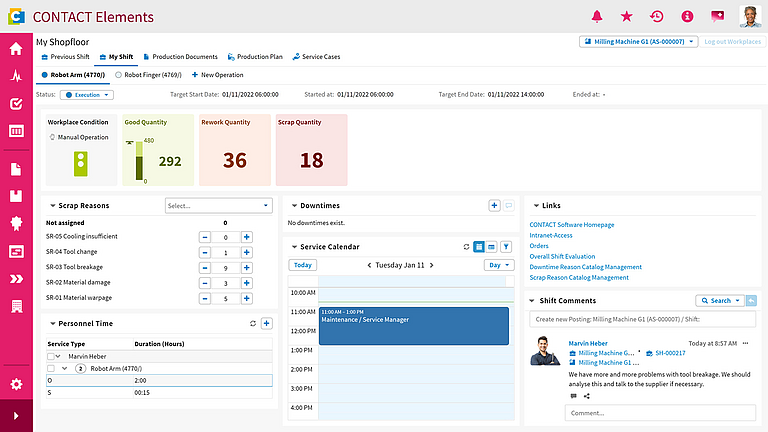
Task: Open feedback chat icon in header
Action: [718, 17]
